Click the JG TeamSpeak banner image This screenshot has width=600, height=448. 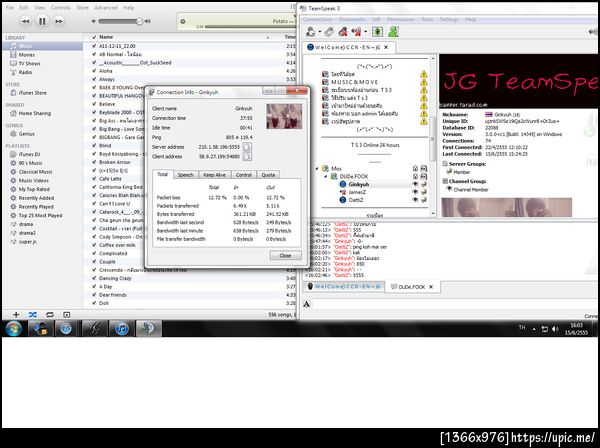tap(519, 81)
